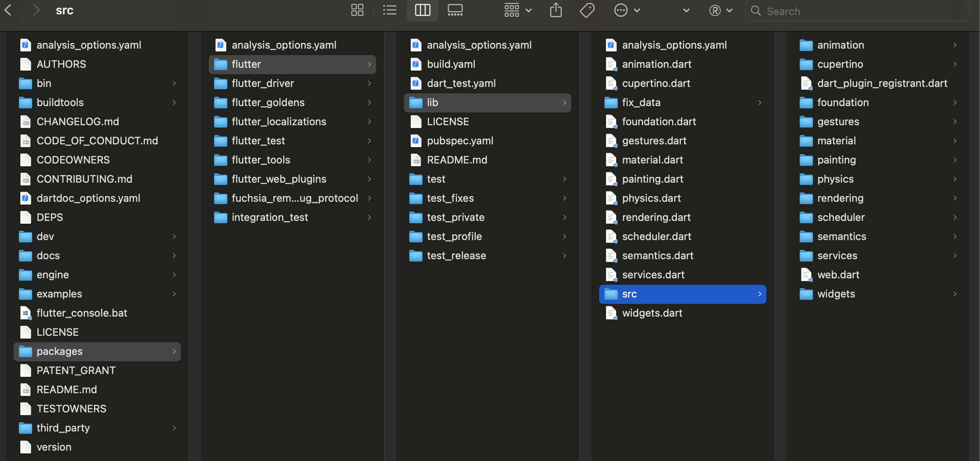Switch to gallery view
980x461 pixels.
455,10
